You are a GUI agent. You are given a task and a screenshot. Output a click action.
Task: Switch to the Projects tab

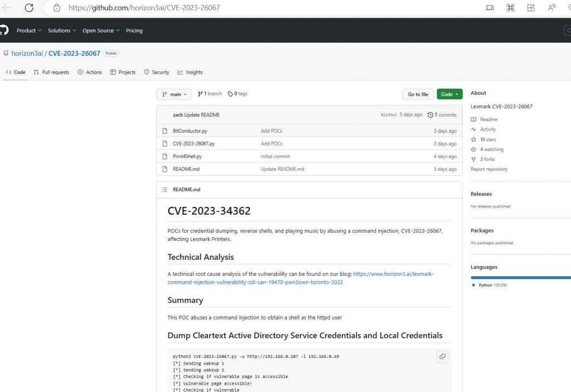[123, 72]
